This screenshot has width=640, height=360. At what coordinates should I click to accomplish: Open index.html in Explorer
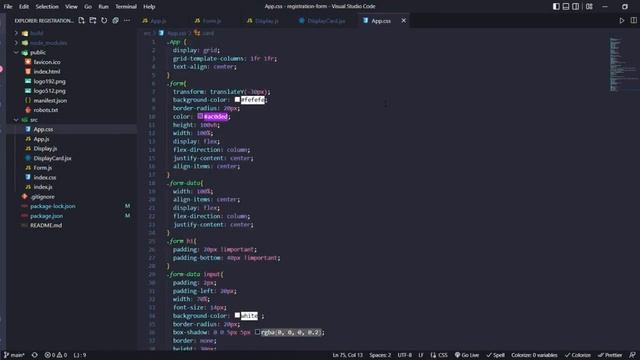[47, 71]
